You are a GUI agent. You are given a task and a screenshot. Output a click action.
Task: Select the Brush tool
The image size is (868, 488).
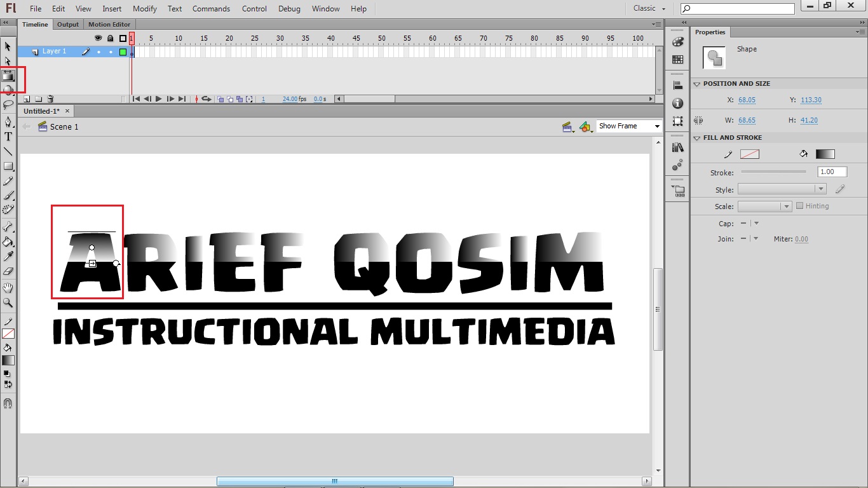[x=8, y=196]
